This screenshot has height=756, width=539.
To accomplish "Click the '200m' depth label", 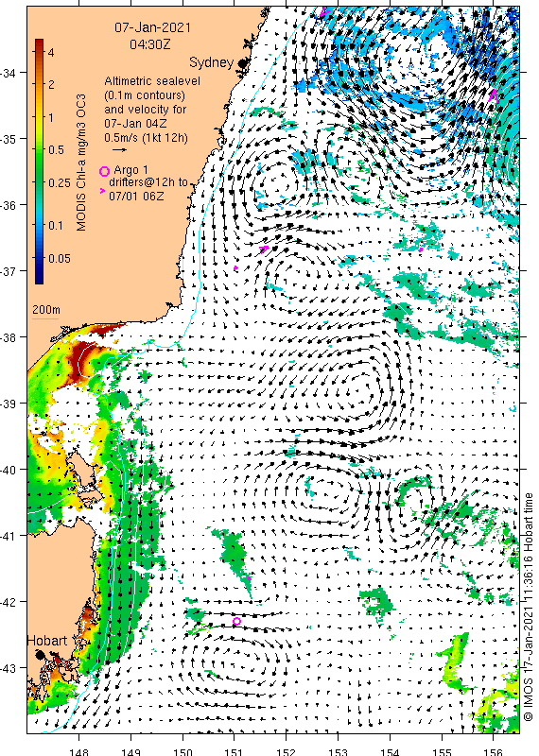I will click(x=45, y=310).
